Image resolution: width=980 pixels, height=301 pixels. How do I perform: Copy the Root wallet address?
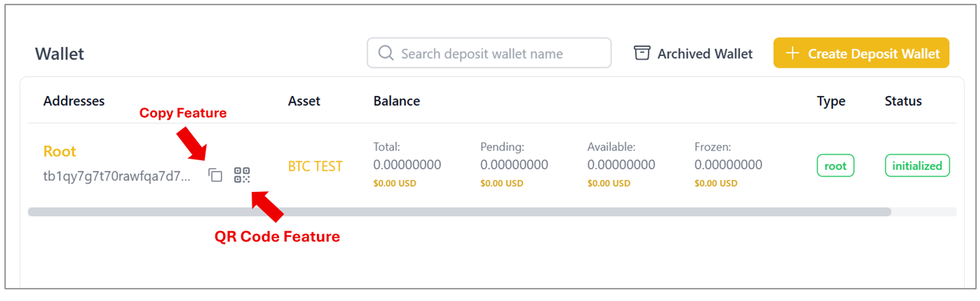tap(216, 176)
